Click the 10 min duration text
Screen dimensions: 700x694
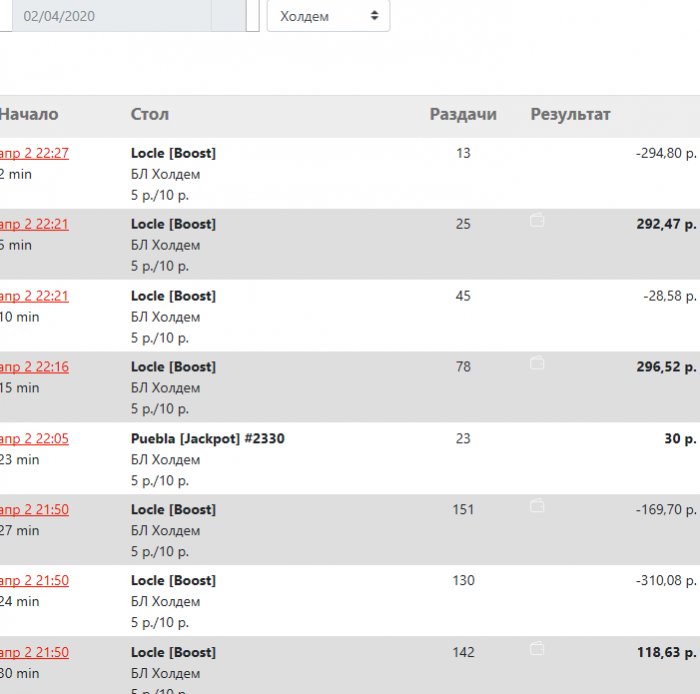[20, 317]
